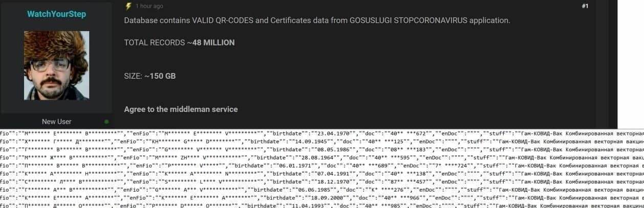This screenshot has width=644, height=208.
Task: Click the 'SIZE: ~150 GB' line
Action: pyautogui.click(x=149, y=76)
